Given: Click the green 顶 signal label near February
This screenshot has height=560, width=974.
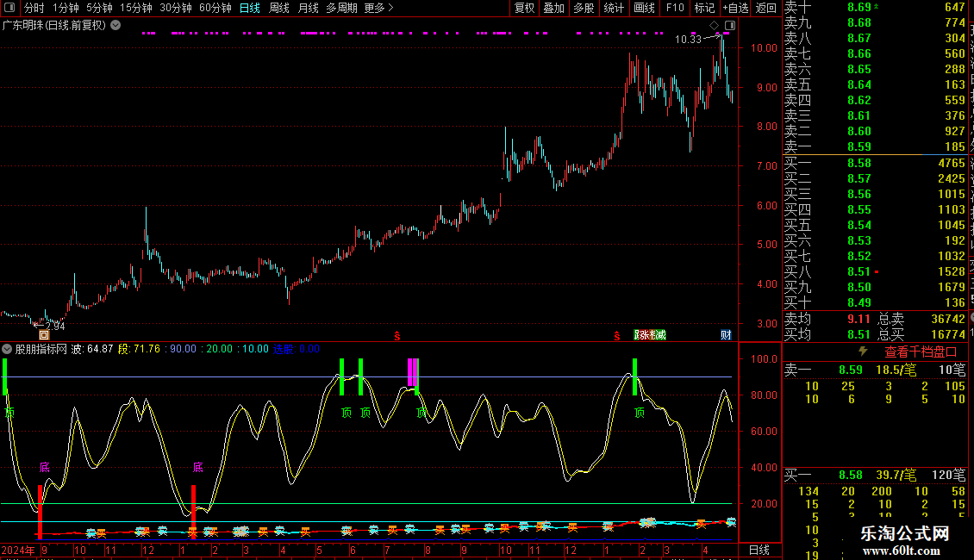Looking at the screenshot, I should [x=640, y=412].
